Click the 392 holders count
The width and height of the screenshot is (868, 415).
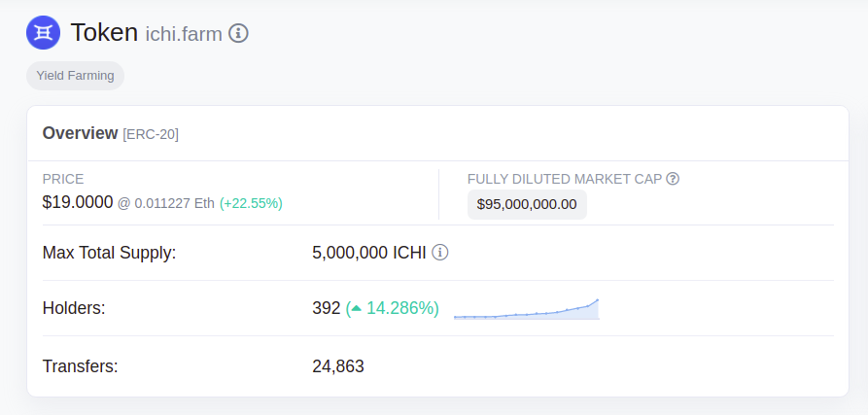pos(326,308)
